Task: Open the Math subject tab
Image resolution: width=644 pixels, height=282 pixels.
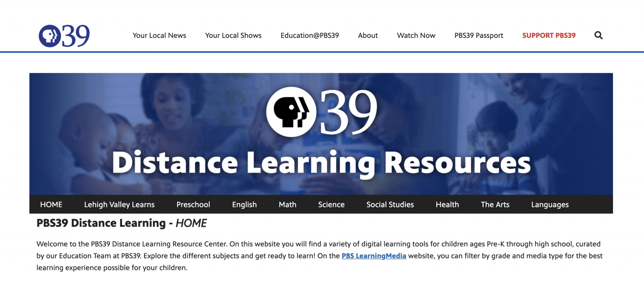Action: click(287, 205)
